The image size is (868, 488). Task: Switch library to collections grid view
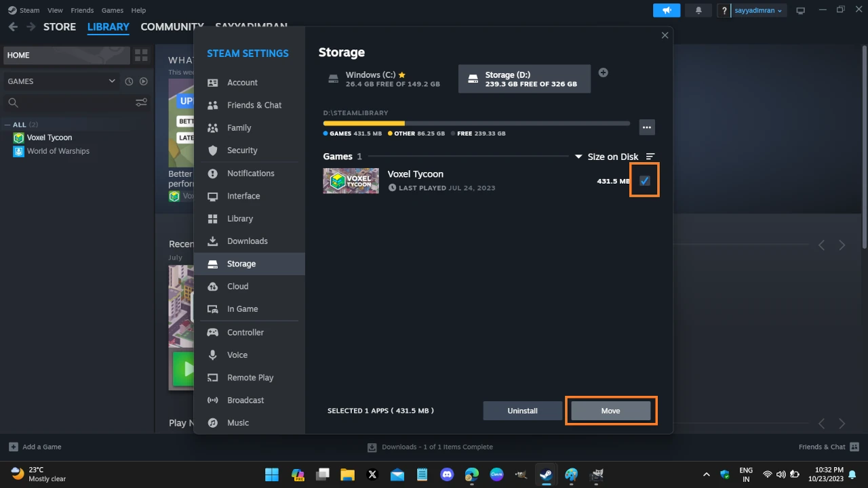[x=141, y=56]
